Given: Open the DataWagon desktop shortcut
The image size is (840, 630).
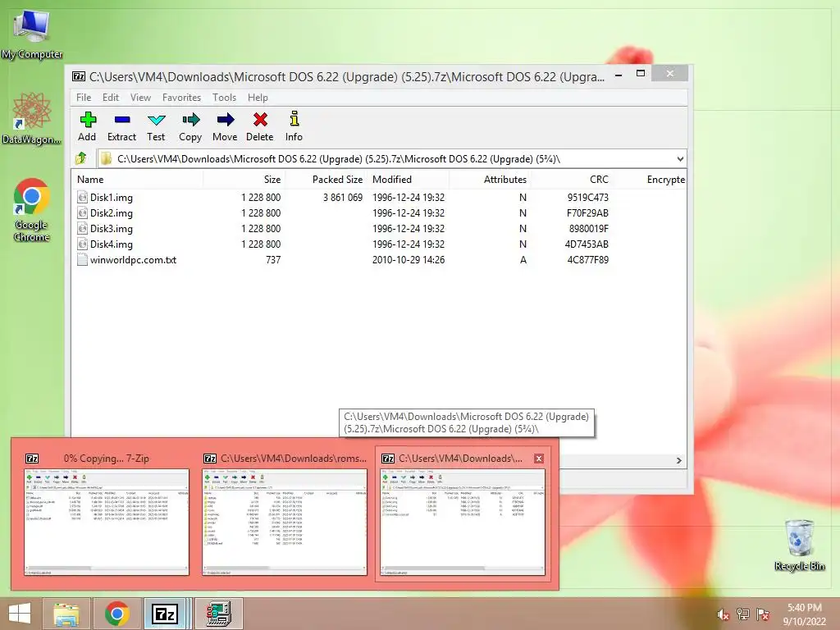Looking at the screenshot, I should (x=32, y=118).
